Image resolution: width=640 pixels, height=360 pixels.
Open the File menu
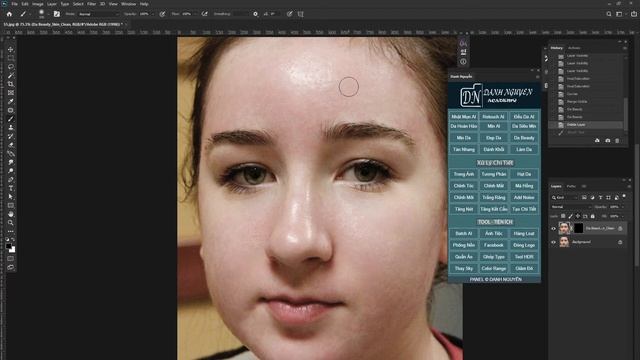pyautogui.click(x=14, y=4)
